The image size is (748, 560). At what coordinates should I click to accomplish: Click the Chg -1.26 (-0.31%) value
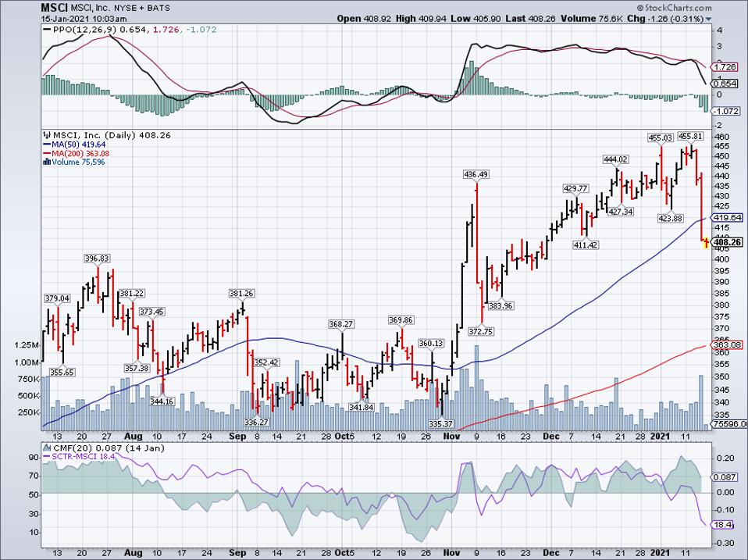click(665, 19)
